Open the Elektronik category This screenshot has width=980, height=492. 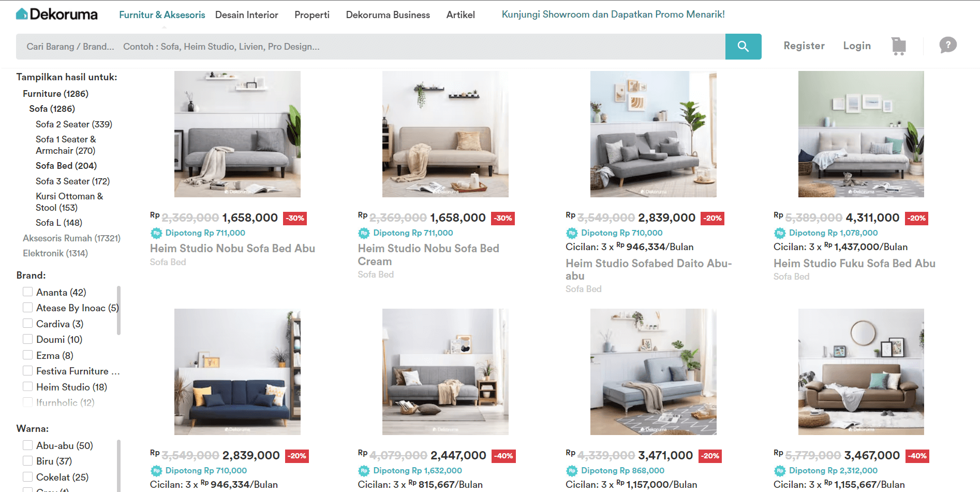pos(55,253)
